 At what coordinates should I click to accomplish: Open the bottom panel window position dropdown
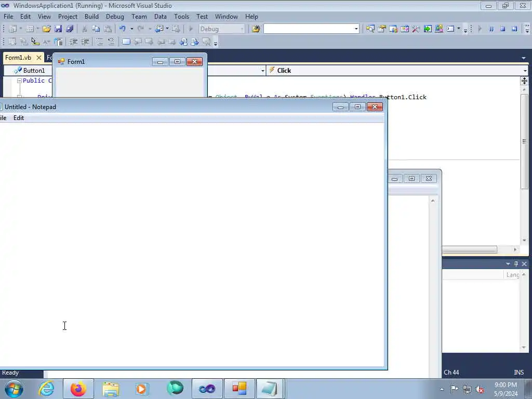(508, 263)
